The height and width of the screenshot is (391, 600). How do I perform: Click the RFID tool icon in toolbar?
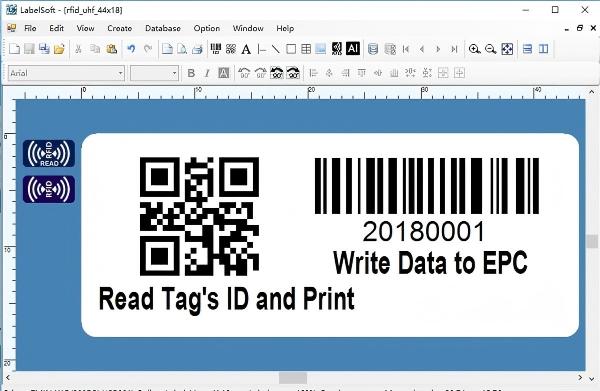pos(337,49)
